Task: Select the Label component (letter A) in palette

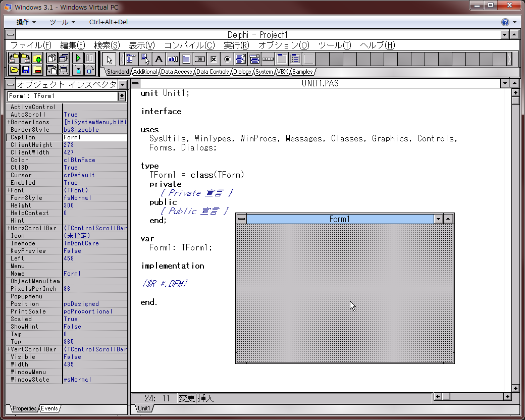Action: click(x=159, y=59)
